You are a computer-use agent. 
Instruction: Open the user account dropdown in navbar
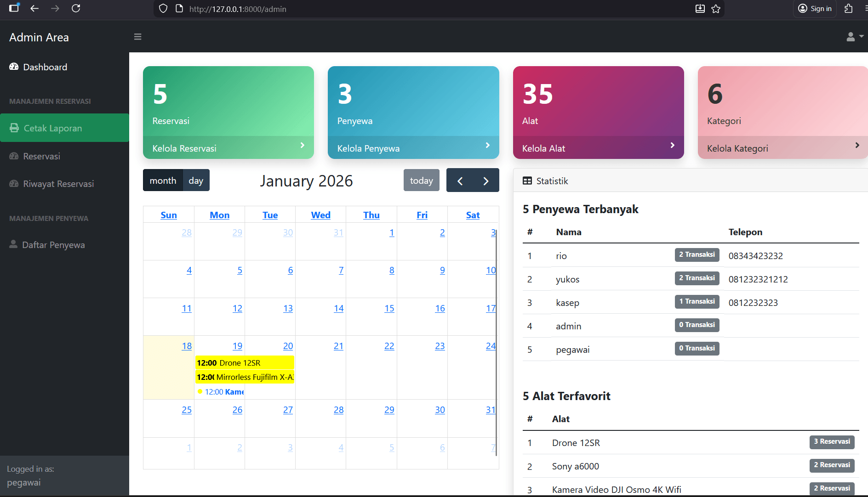(x=855, y=37)
